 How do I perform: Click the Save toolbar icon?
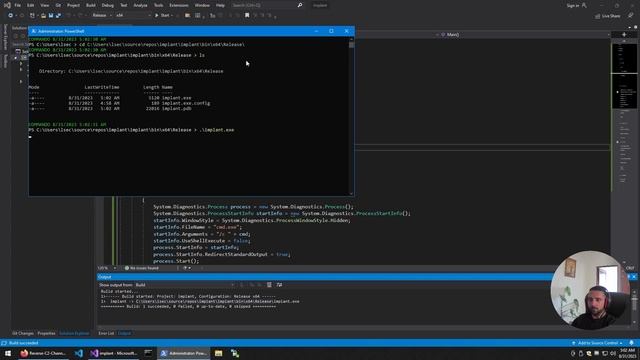[51, 16]
